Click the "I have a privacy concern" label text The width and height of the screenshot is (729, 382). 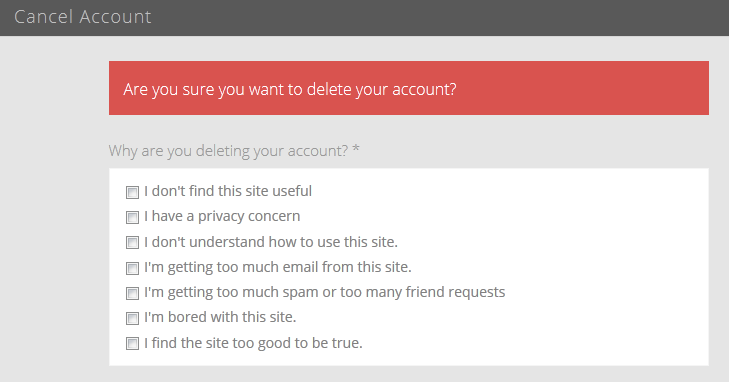[x=222, y=217]
